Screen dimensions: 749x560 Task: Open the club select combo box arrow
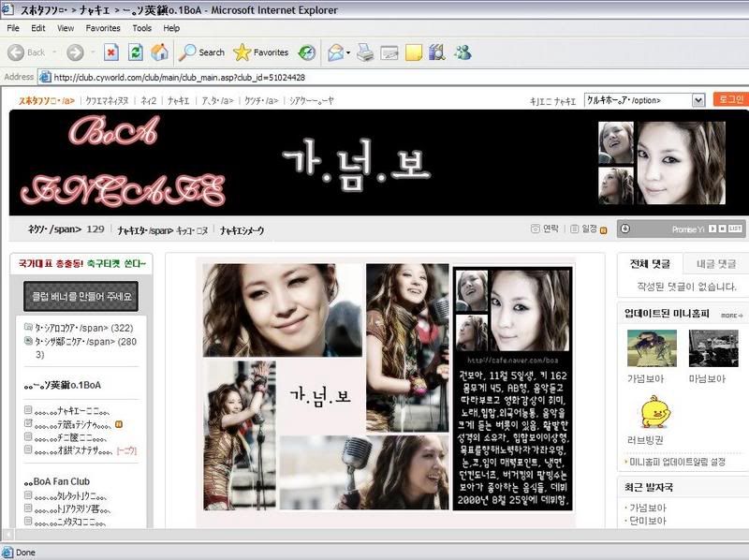pos(698,100)
